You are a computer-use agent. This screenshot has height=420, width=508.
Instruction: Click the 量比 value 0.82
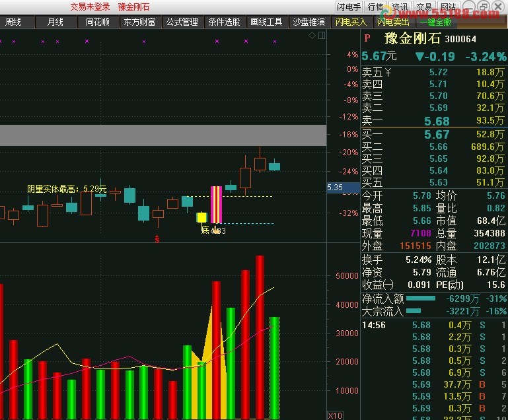tap(496, 208)
